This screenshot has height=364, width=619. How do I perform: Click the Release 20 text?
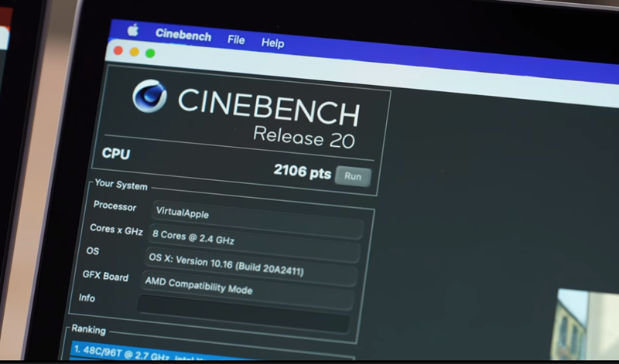[x=304, y=138]
